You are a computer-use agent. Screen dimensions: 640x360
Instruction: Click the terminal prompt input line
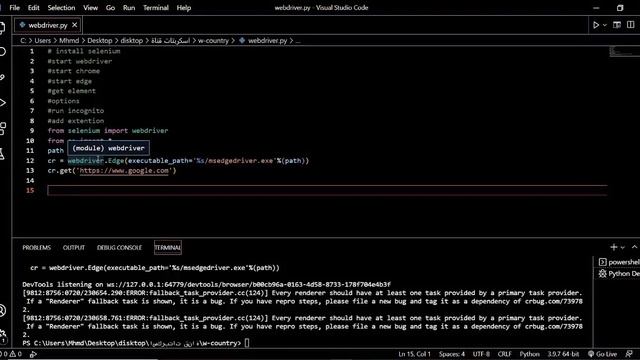point(247,343)
